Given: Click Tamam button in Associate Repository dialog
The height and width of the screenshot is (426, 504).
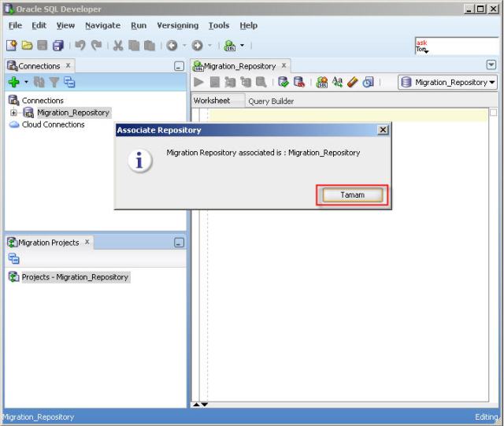Looking at the screenshot, I should point(353,195).
